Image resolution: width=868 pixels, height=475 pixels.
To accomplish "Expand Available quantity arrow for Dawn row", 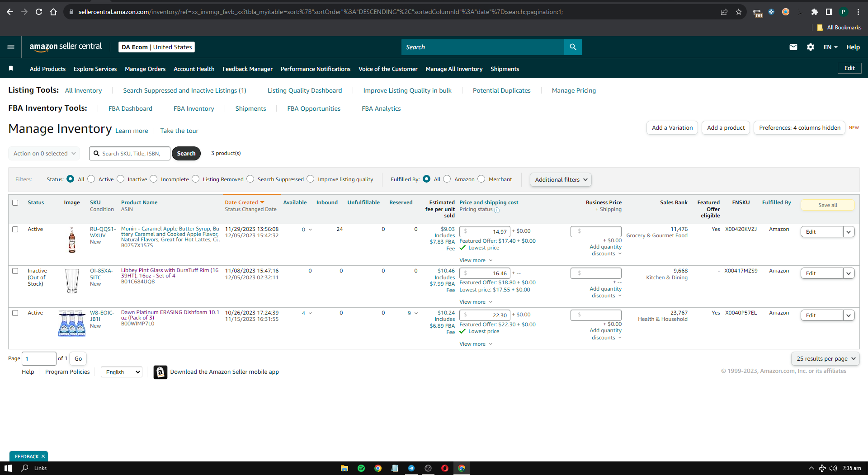I will (310, 313).
